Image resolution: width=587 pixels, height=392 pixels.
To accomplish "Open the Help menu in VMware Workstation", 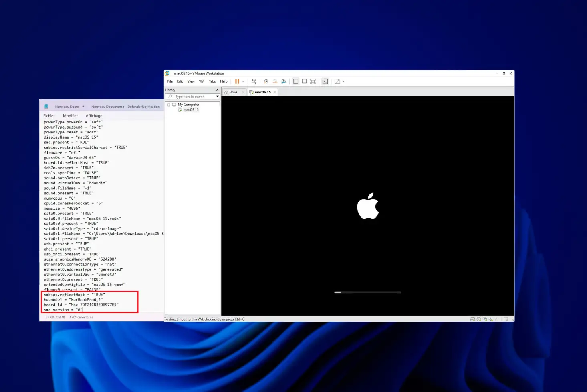I will point(224,81).
